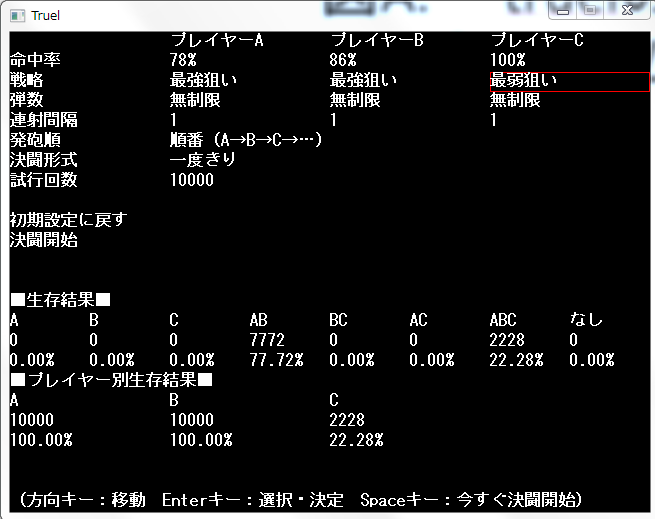Click the 戦略 row label

click(27, 80)
